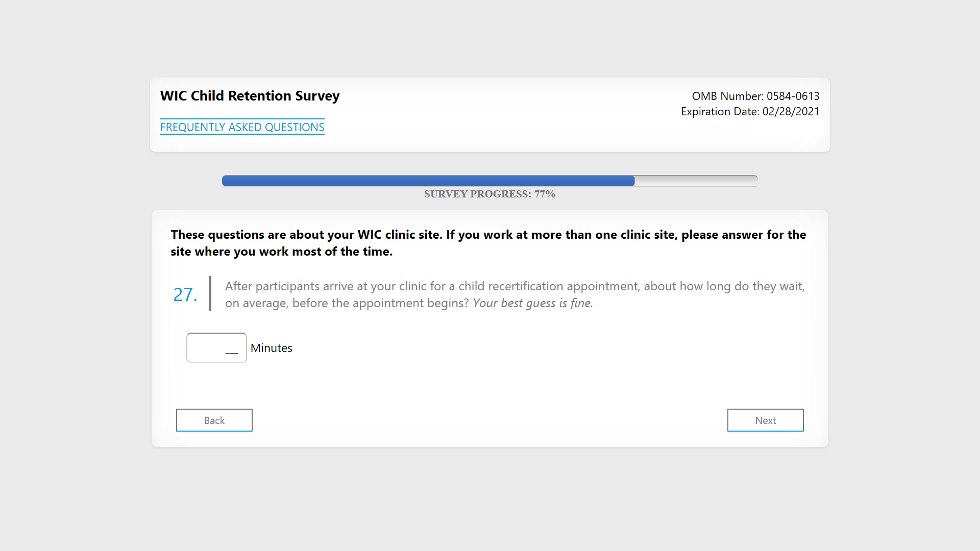This screenshot has height=551, width=980.
Task: Click the blue filled portion of progress bar
Action: click(428, 181)
